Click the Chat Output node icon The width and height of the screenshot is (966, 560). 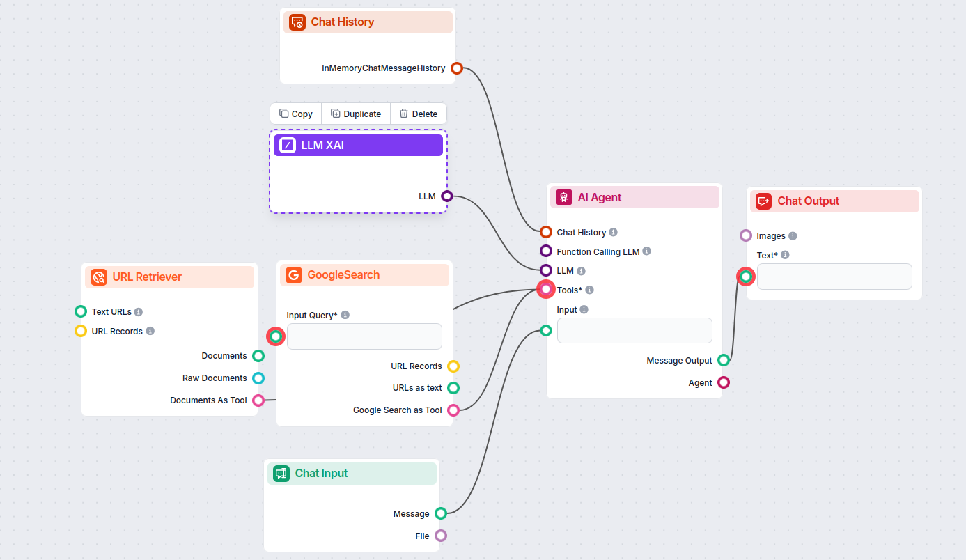763,201
